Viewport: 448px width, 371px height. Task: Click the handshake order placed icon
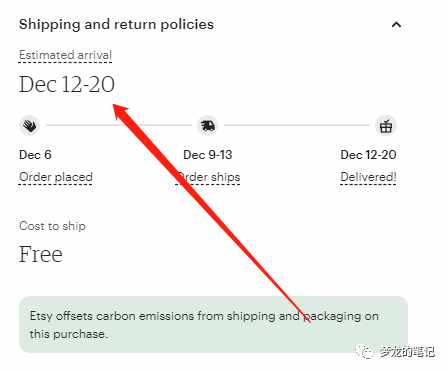tap(30, 126)
